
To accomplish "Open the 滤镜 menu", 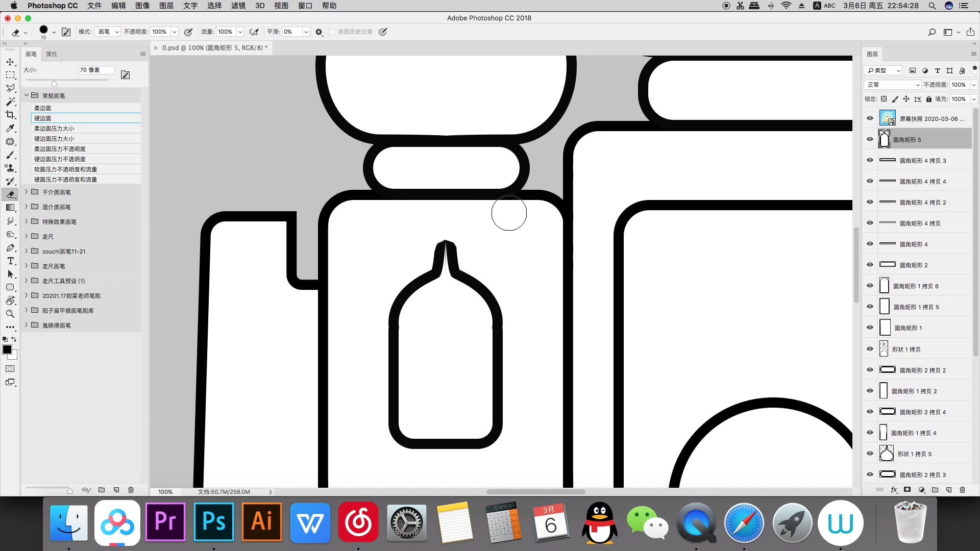I will (238, 6).
